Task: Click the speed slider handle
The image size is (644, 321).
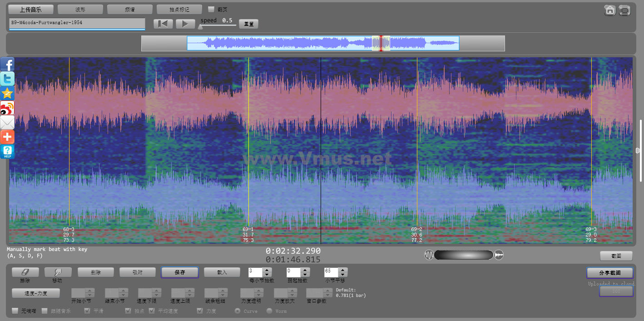Action: [x=201, y=27]
